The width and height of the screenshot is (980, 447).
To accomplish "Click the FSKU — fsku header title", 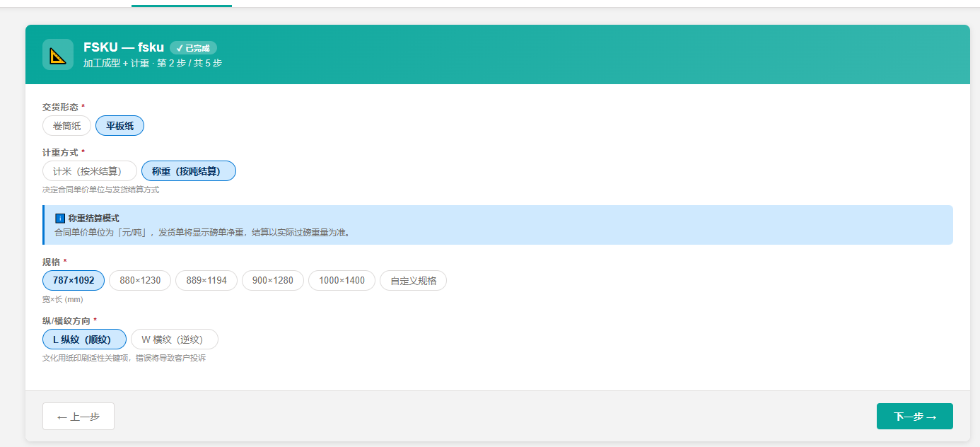I will tap(124, 47).
